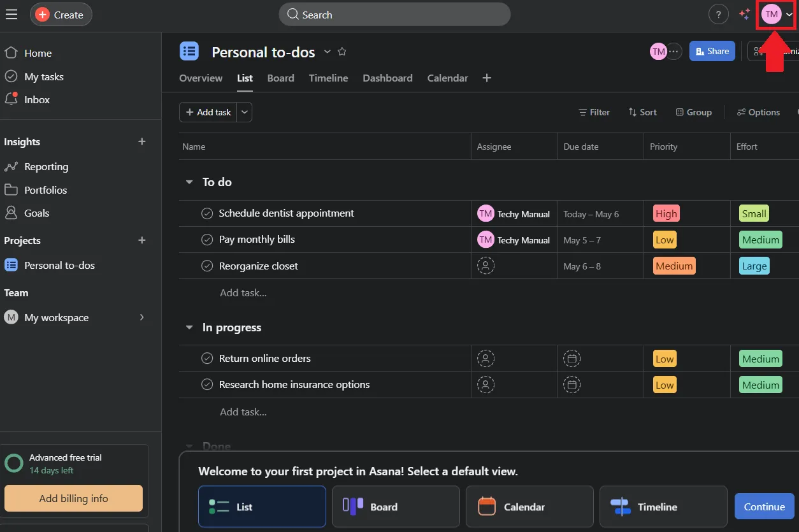Mark Return online orders complete
Image resolution: width=799 pixels, height=532 pixels.
(x=207, y=358)
